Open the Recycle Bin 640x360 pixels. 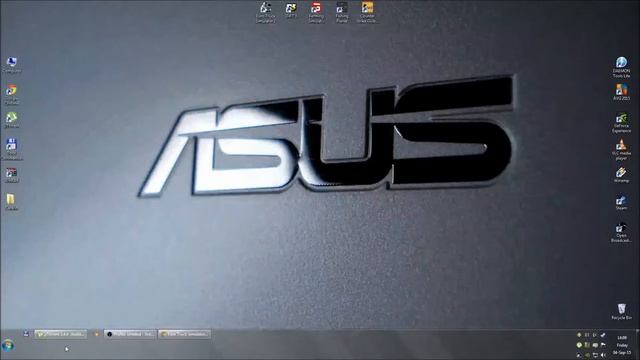621,311
